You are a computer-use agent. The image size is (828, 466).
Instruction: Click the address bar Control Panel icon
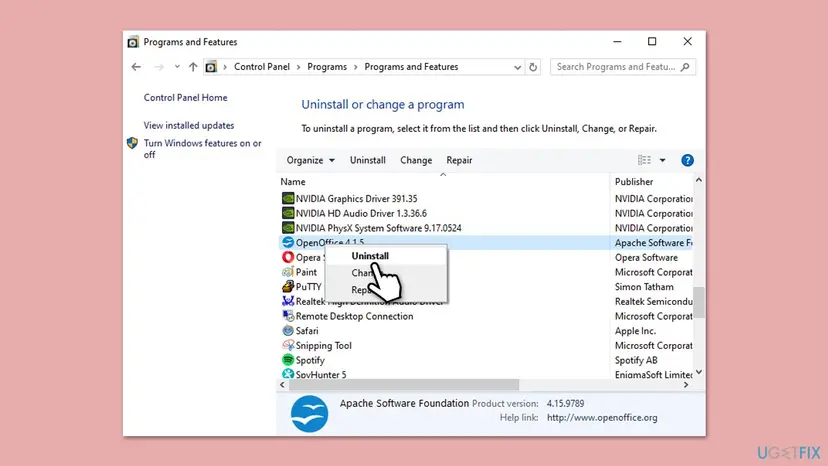point(211,67)
